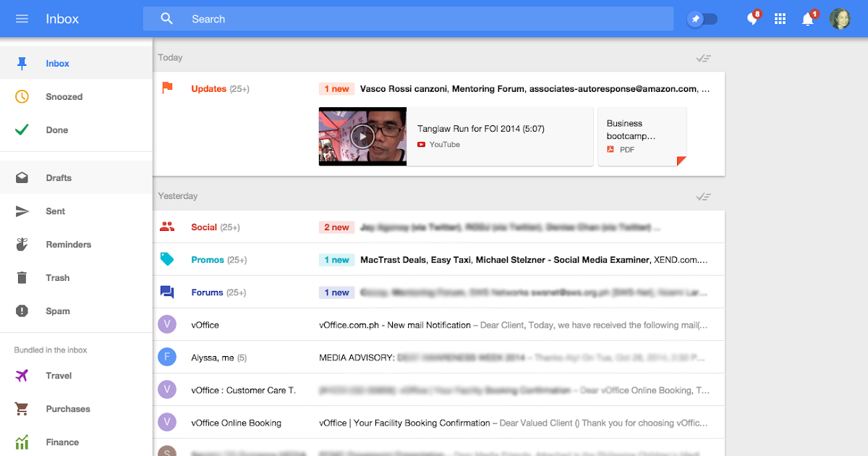Click the Sent arrow icon
The width and height of the screenshot is (868, 456).
pyautogui.click(x=22, y=211)
